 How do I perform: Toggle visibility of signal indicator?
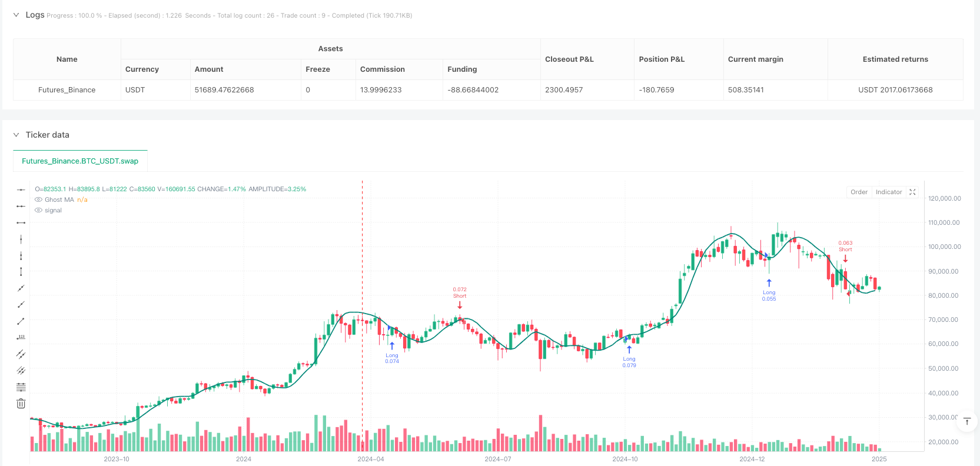[39, 211]
